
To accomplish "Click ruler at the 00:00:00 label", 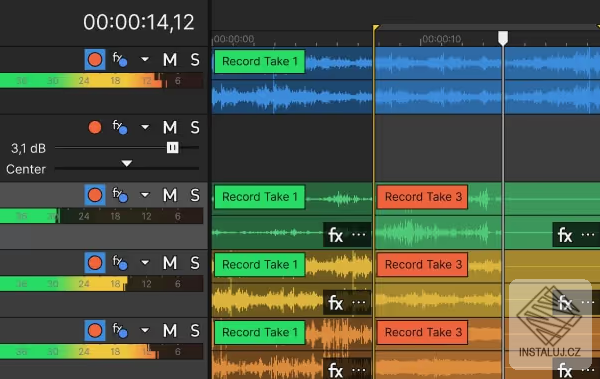I will 234,39.
